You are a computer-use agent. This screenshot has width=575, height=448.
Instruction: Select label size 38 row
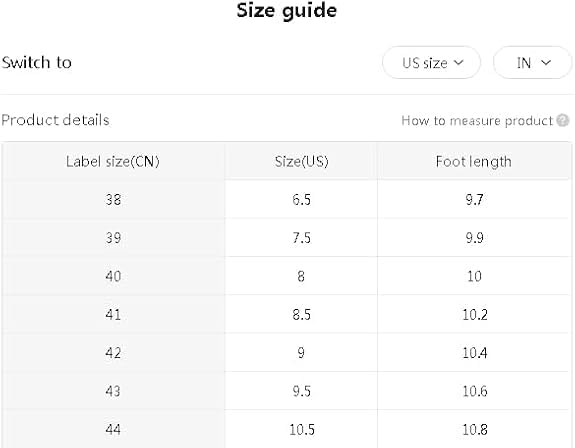287,199
